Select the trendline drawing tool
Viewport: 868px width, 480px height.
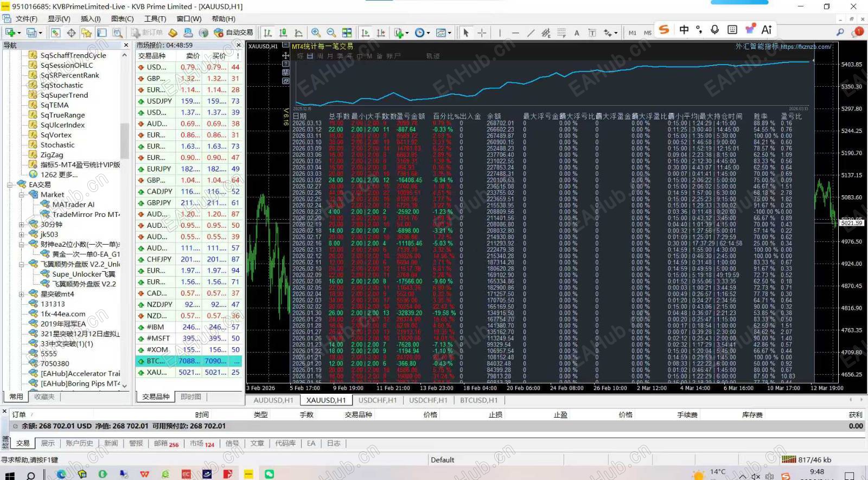click(530, 33)
